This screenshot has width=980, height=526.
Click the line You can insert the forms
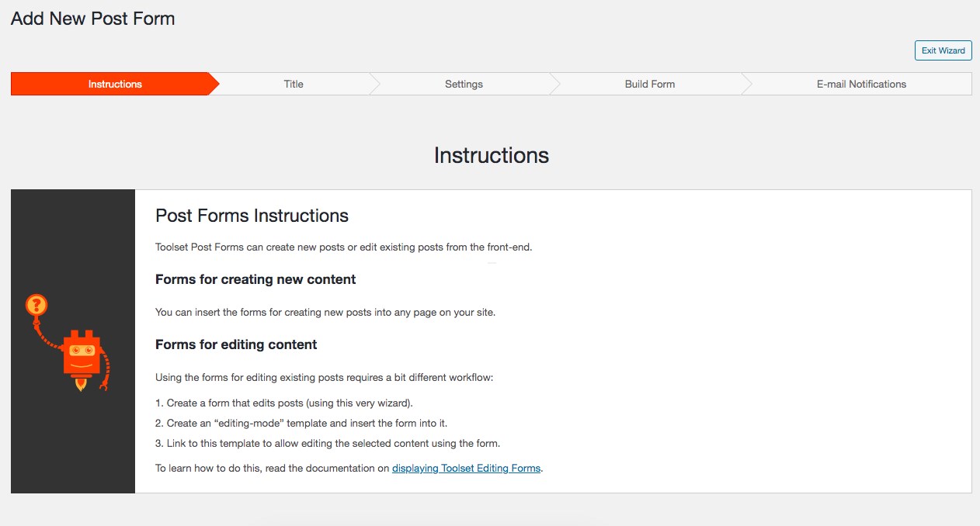(325, 312)
